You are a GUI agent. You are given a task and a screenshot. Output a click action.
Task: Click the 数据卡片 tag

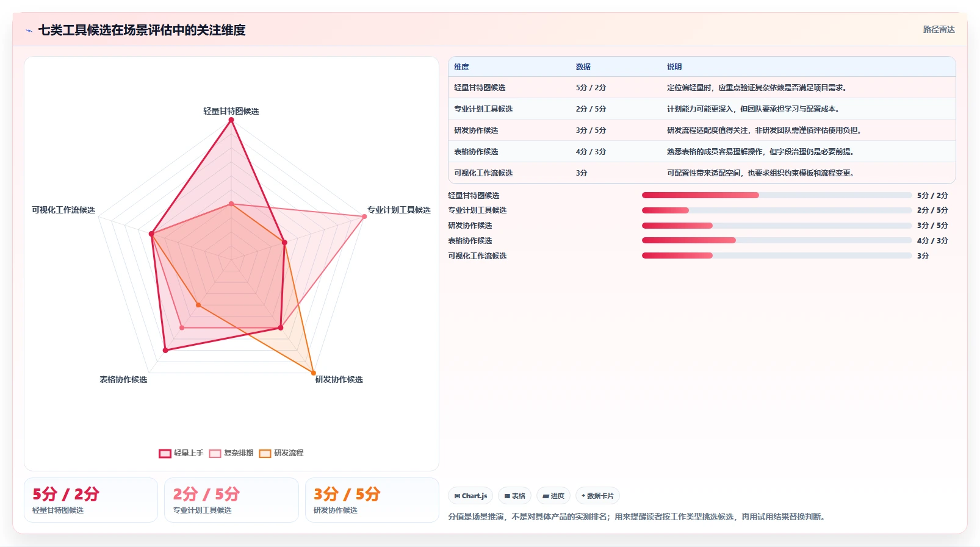coord(597,496)
